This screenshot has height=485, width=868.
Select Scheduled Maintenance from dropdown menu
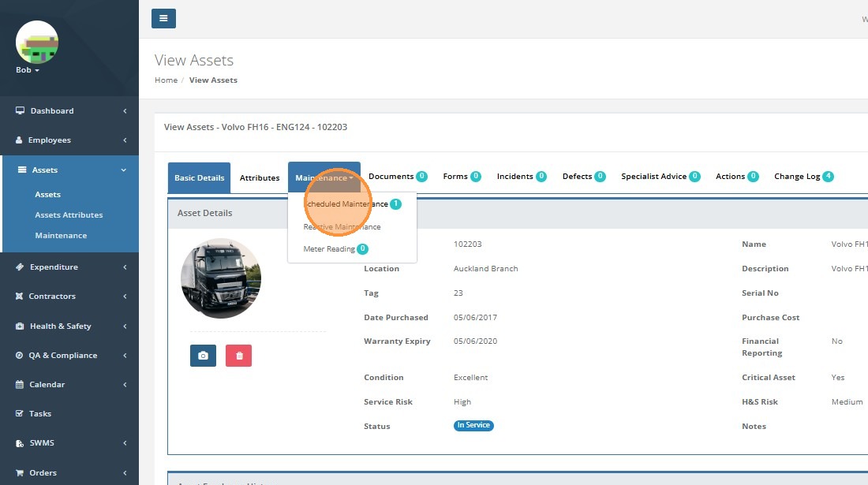pyautogui.click(x=352, y=204)
